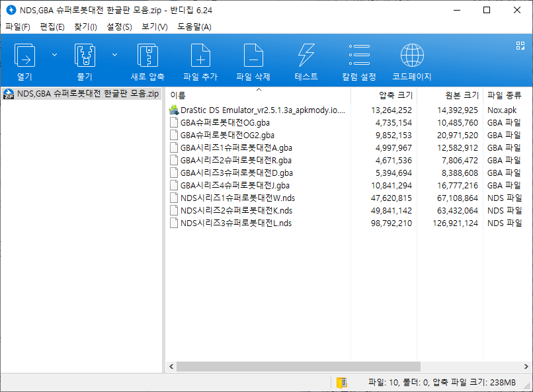Click the 파일 삭제 (Delete file) icon

(x=253, y=56)
